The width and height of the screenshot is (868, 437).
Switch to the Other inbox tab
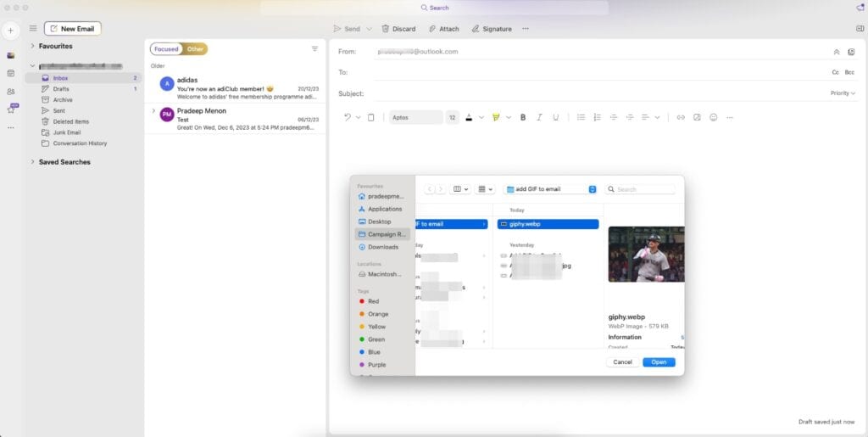pyautogui.click(x=195, y=49)
